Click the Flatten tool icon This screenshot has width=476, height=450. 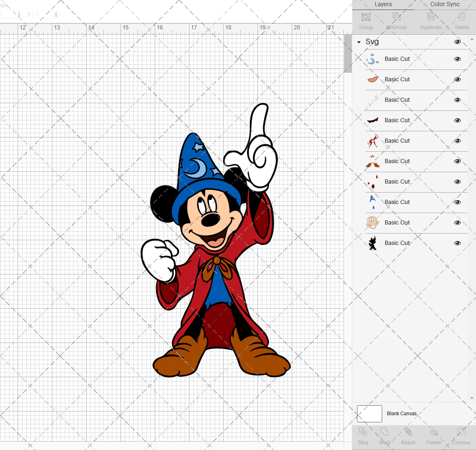point(434,432)
